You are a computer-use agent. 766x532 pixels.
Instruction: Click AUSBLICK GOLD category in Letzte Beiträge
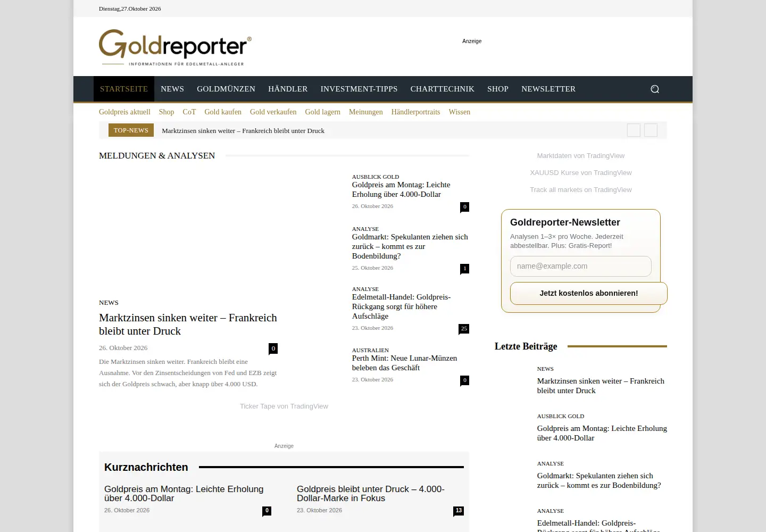coord(561,416)
